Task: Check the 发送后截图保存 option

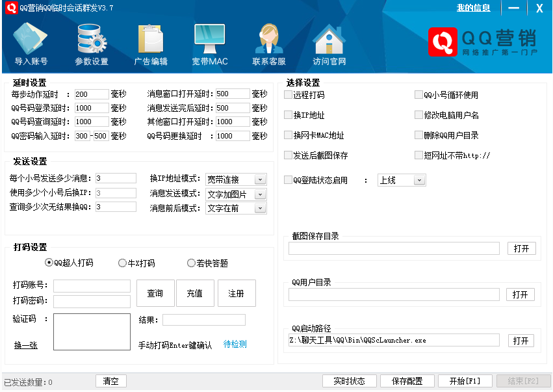Action: pyautogui.click(x=288, y=155)
